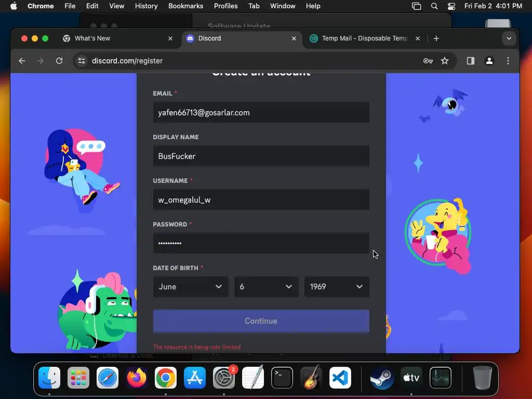The height and width of the screenshot is (399, 532).
Task: Open the File menu
Action: click(x=70, y=6)
